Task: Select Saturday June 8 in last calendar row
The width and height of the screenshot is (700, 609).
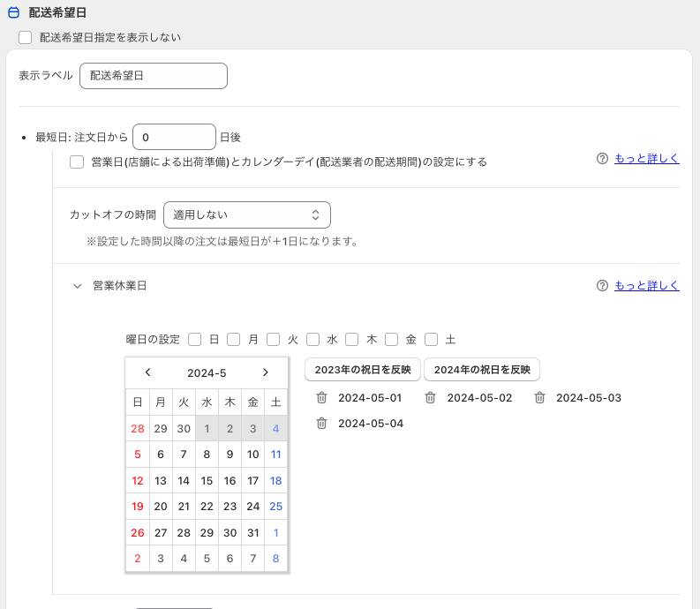Action: click(276, 558)
